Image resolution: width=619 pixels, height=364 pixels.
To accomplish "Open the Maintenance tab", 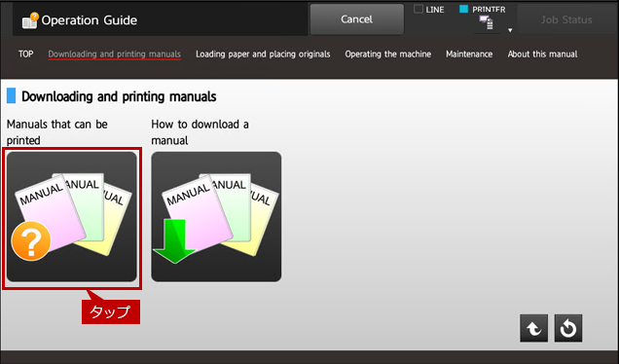I will point(469,55).
